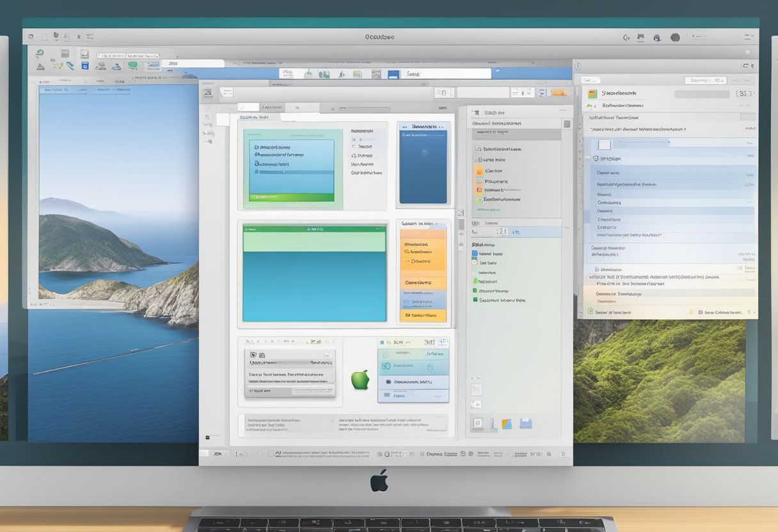Image resolution: width=778 pixels, height=532 pixels.
Task: Click the green Apple logo icon
Action: point(360,380)
